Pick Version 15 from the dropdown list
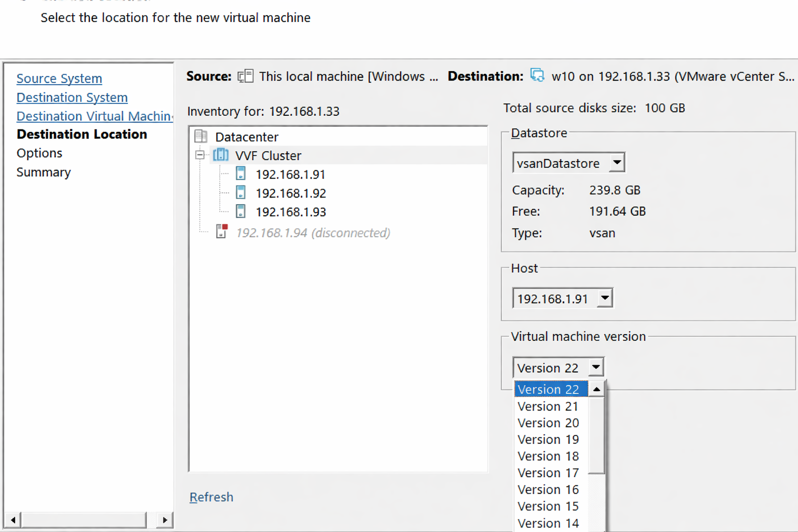Viewport: 798px width, 532px height. tap(548, 506)
